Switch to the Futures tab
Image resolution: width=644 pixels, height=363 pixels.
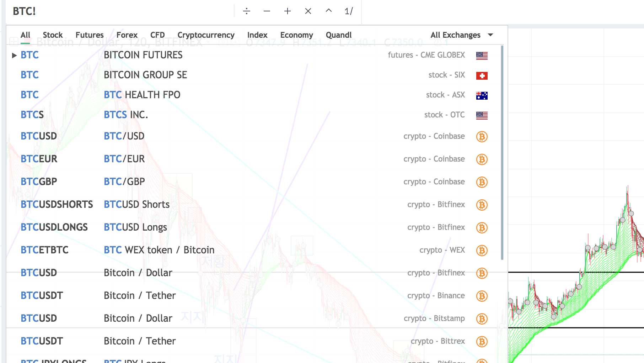[90, 35]
